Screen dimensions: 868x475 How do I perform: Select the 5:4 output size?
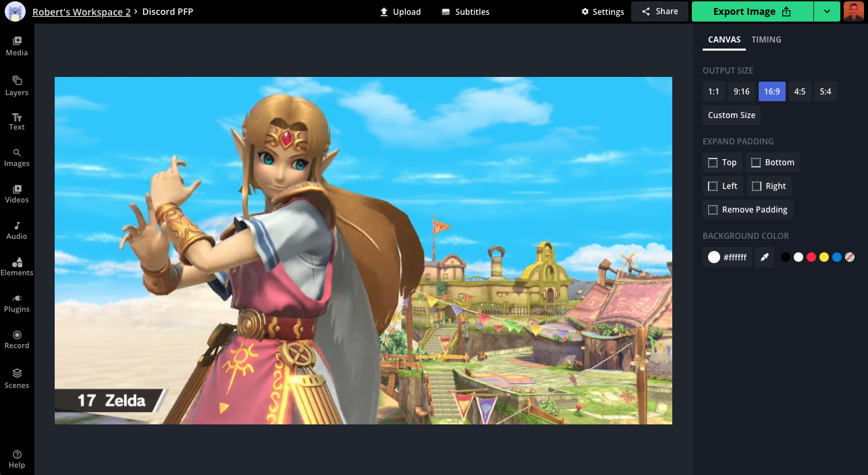pos(825,92)
